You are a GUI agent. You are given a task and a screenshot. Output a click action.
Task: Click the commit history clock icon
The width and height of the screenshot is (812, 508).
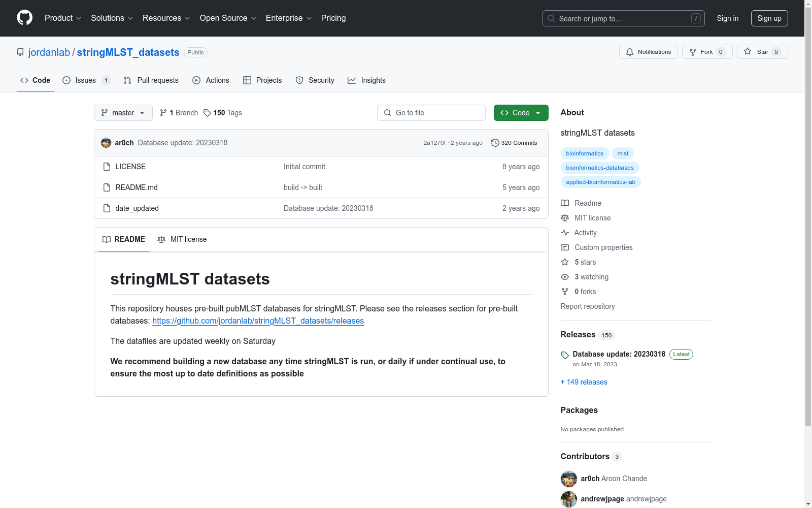[x=495, y=143]
